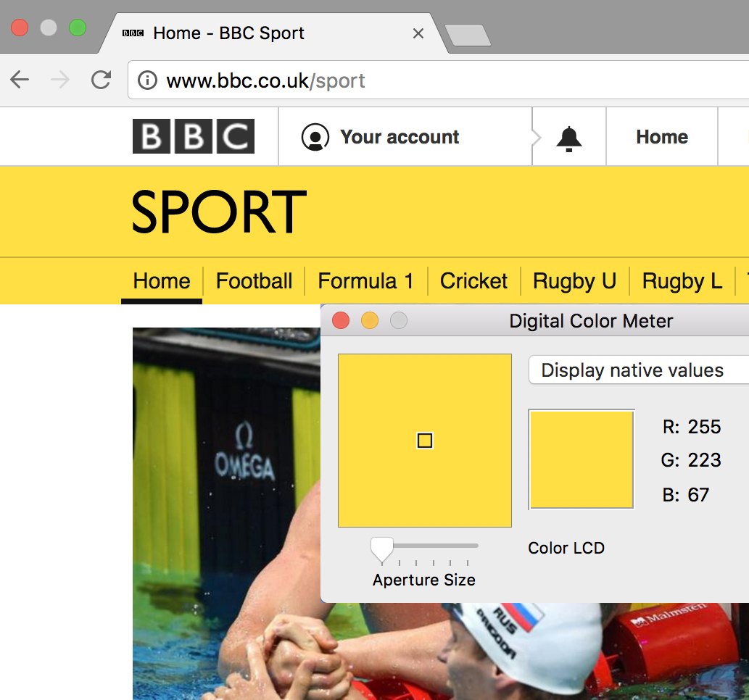Image resolution: width=749 pixels, height=700 pixels.
Task: Click the magnified color preview area
Action: point(425,441)
